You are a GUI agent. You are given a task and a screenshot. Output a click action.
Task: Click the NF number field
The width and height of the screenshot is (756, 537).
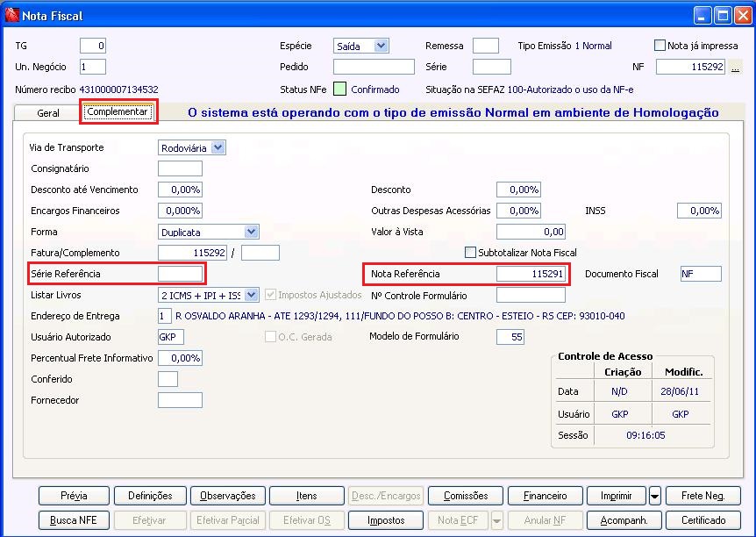coord(690,67)
